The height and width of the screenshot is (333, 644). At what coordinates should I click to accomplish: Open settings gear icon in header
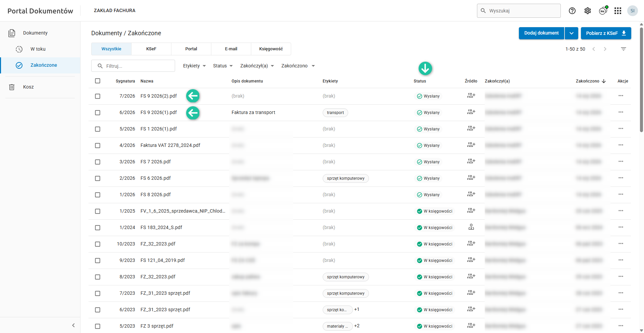(x=587, y=11)
